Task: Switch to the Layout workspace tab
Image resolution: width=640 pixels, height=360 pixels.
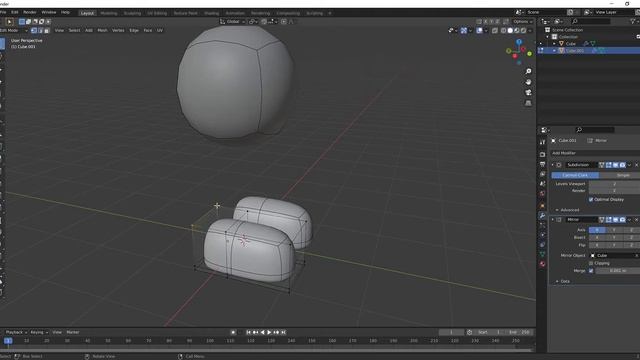Action: coord(87,13)
